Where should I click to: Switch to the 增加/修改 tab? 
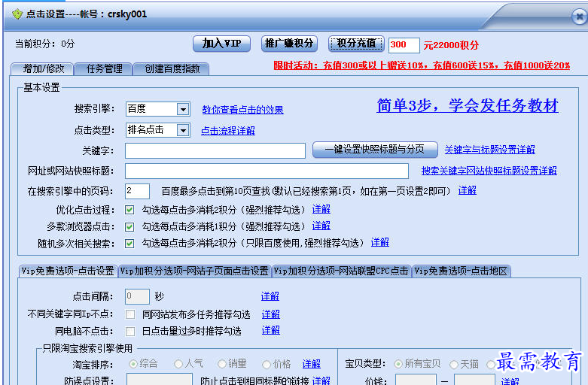tap(42, 69)
